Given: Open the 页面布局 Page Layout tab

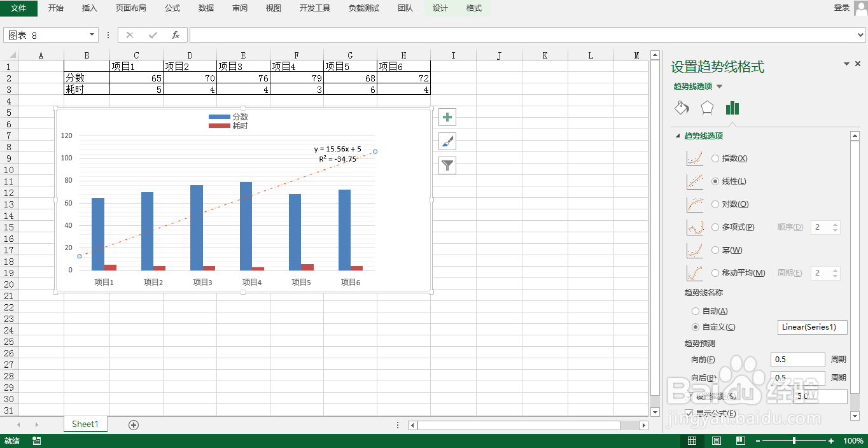Looking at the screenshot, I should coord(131,8).
